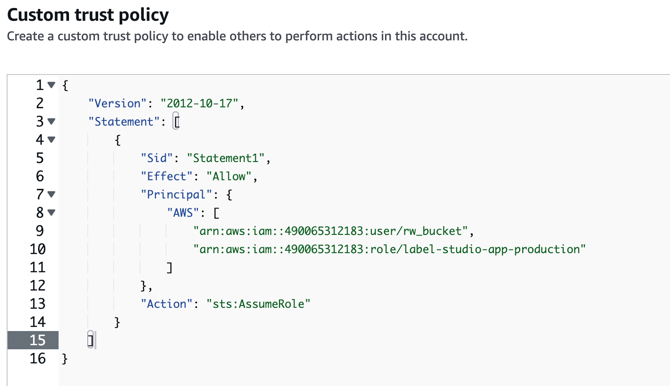Click the "Sid" key on line 5
Viewport: 670px width, 386px height.
click(x=157, y=158)
